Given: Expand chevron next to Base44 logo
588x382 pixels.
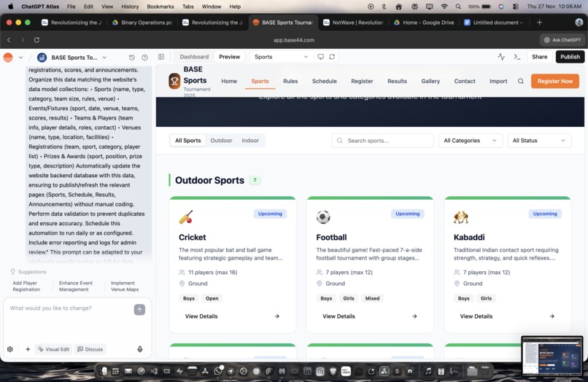Looking at the screenshot, I should 20,58.
